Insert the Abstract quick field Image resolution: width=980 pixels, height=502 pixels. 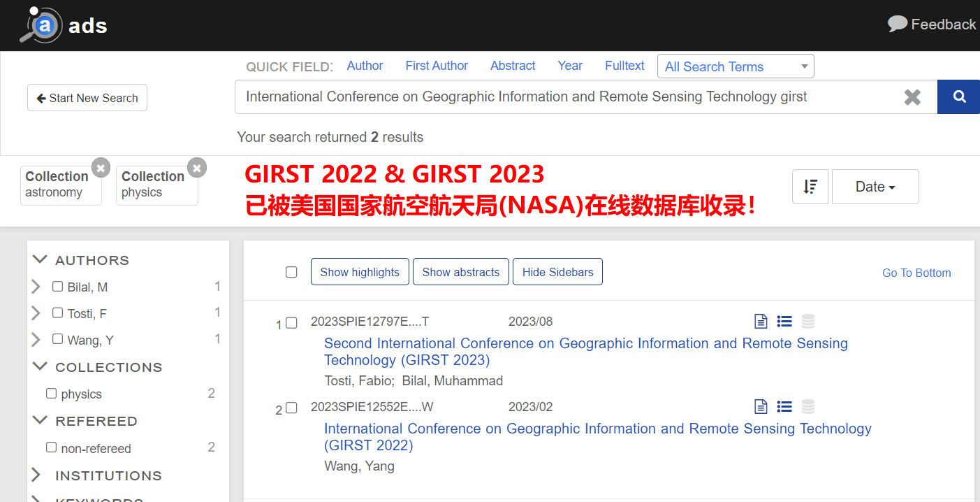click(513, 66)
